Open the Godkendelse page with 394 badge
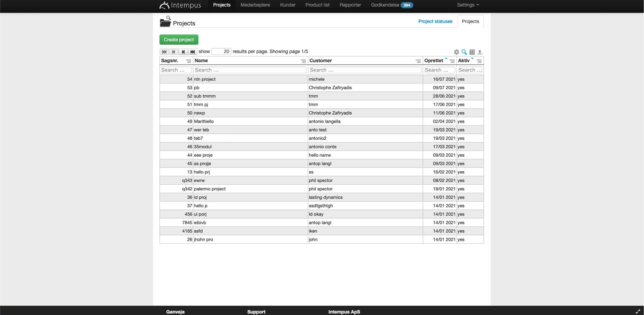The image size is (644, 315). [x=392, y=5]
